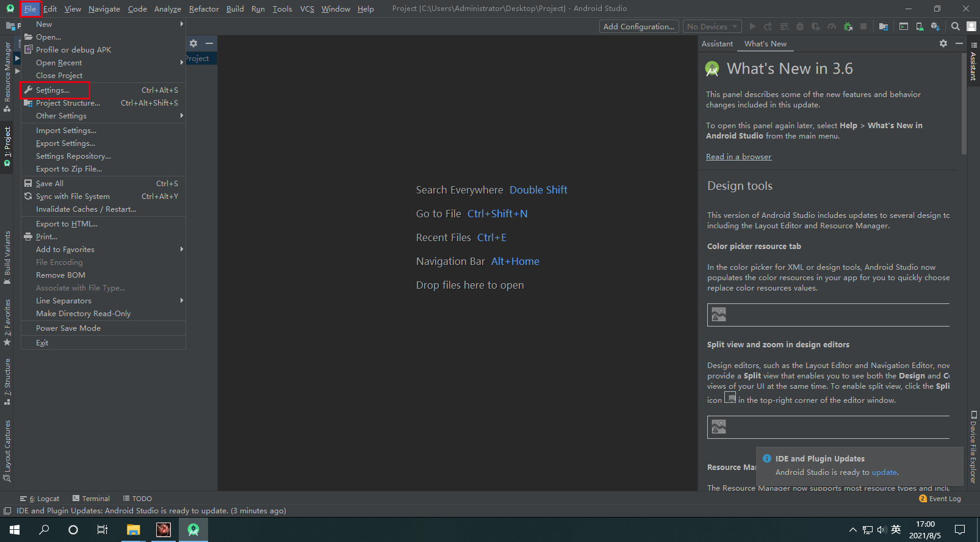The height and width of the screenshot is (542, 980).
Task: Open 2: Favorites side tool window
Action: tap(7, 322)
